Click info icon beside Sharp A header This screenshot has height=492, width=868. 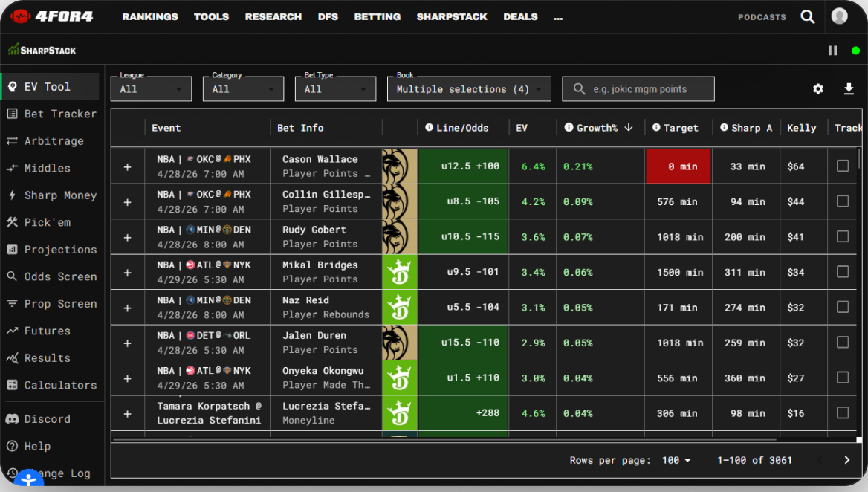(x=724, y=127)
